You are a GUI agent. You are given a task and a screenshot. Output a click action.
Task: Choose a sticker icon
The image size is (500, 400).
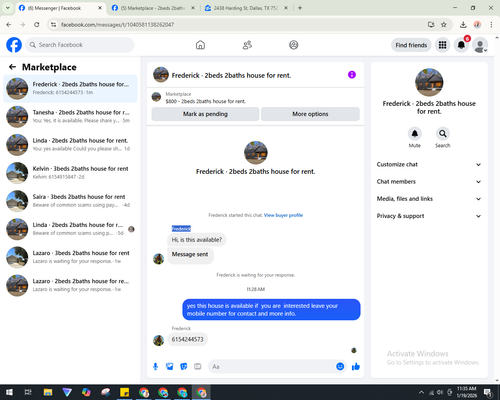click(x=184, y=367)
